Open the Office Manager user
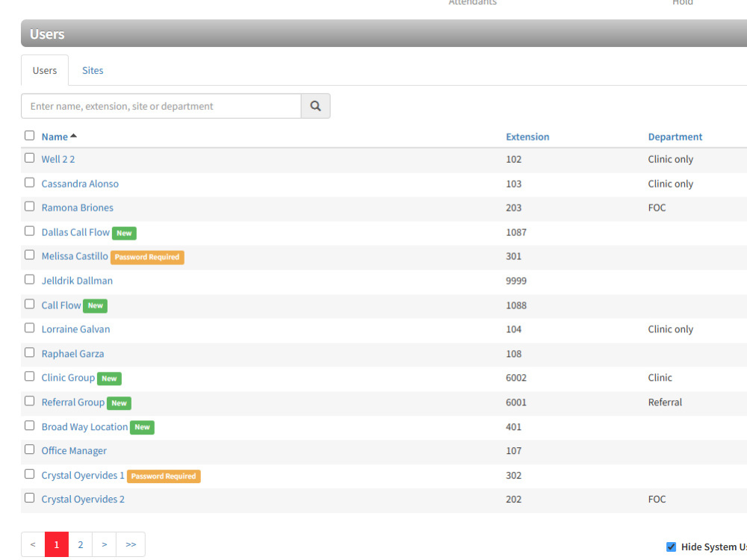This screenshot has width=747, height=560. tap(74, 450)
